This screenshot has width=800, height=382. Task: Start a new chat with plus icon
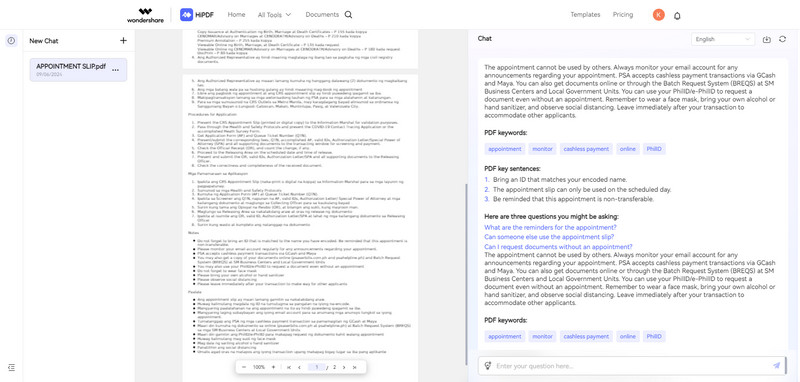pos(123,41)
